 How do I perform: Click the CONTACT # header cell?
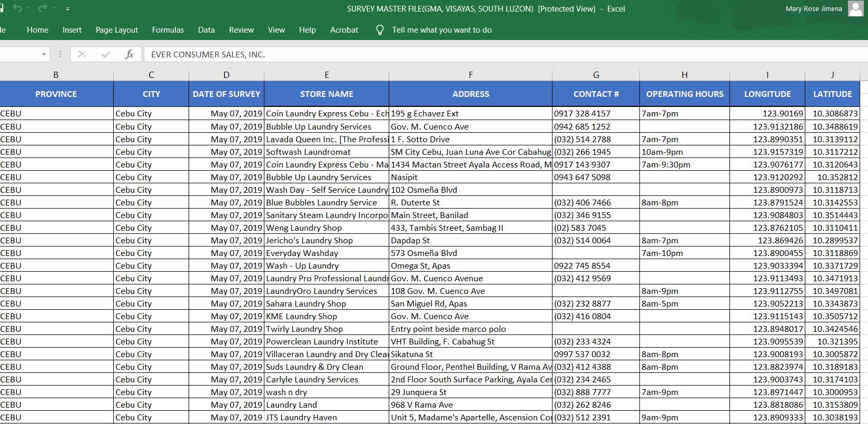tap(596, 94)
